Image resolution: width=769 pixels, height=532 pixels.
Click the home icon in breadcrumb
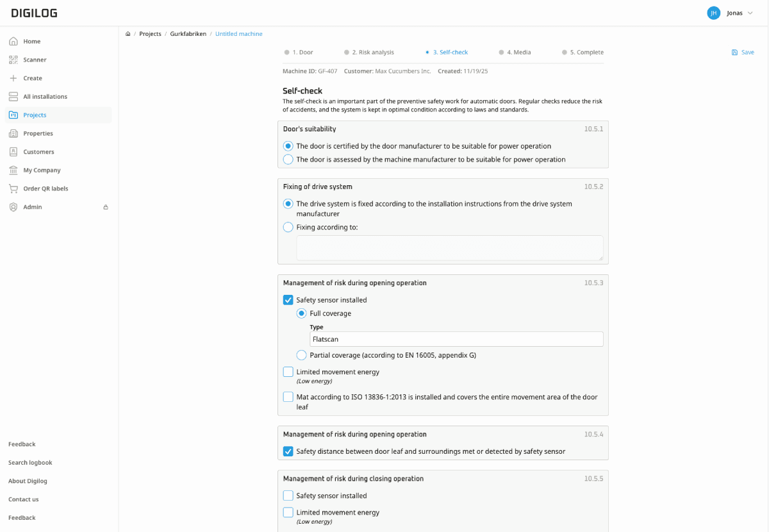128,34
